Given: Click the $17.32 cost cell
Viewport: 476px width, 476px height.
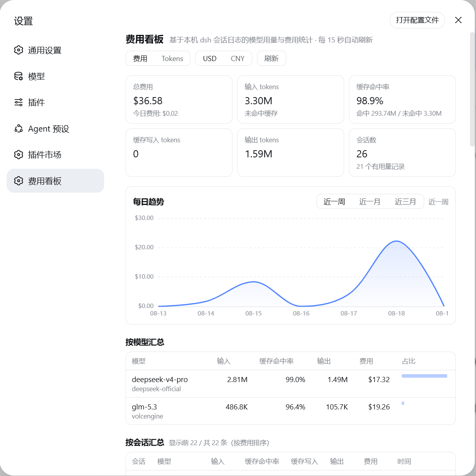Looking at the screenshot, I should pyautogui.click(x=379, y=379).
